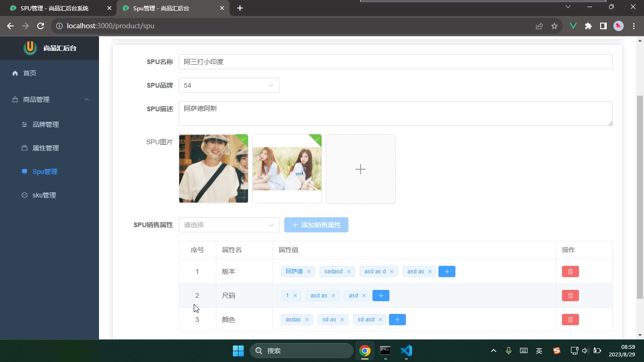Open the Chrome tab search dropdown
644x362 pixels.
[568, 7]
